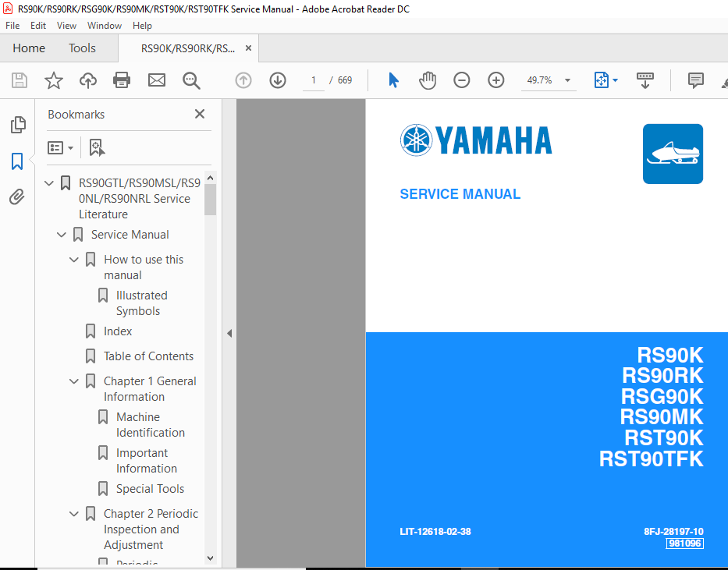Add a comment with speech bubble icon
The width and height of the screenshot is (728, 570).
tap(695, 80)
